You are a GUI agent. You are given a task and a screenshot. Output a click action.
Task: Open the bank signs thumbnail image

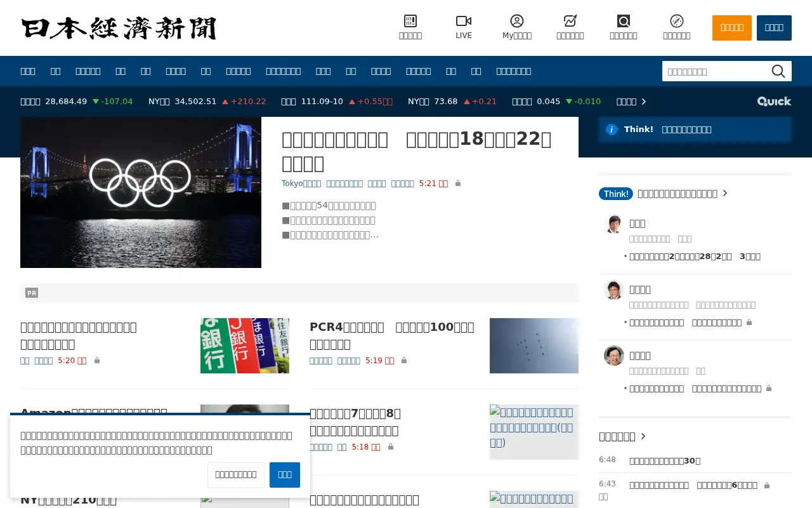[245, 345]
